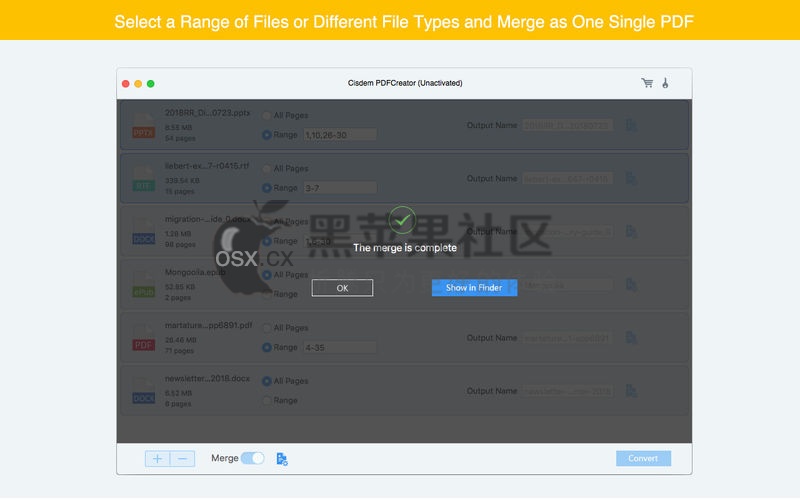Select file name liebert-ex...7-r0415.rtf

[x=207, y=166]
